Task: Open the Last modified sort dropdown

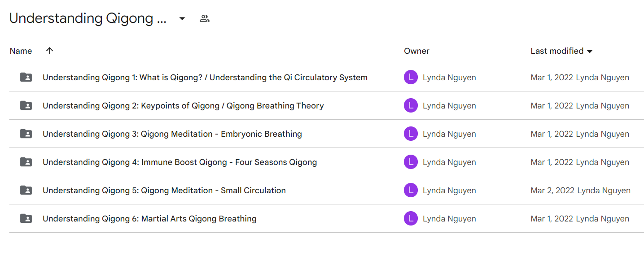Action: (561, 51)
